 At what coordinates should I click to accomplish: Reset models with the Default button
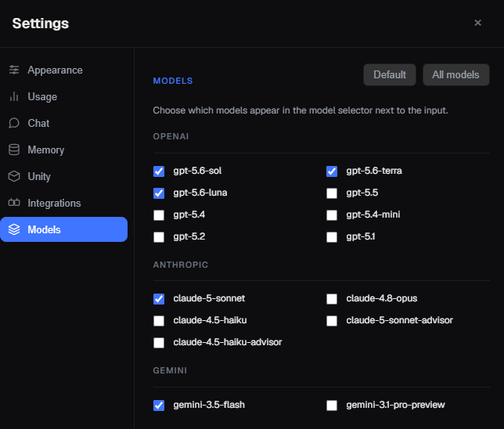(390, 74)
